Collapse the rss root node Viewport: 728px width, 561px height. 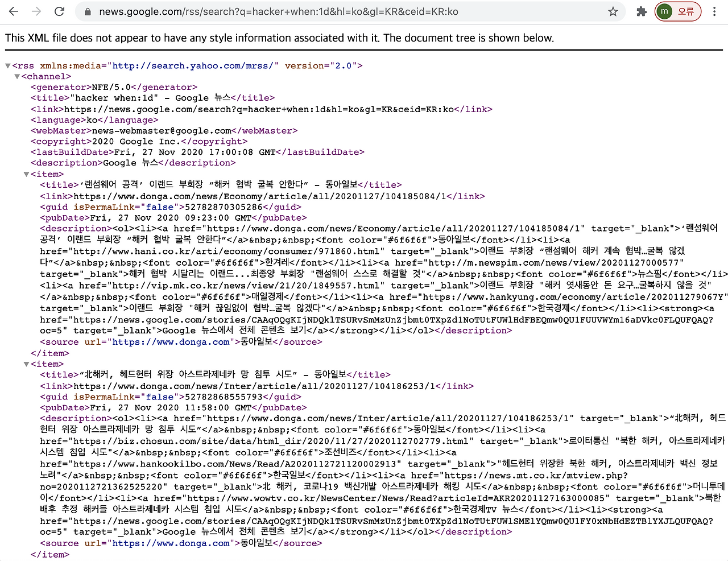point(8,66)
